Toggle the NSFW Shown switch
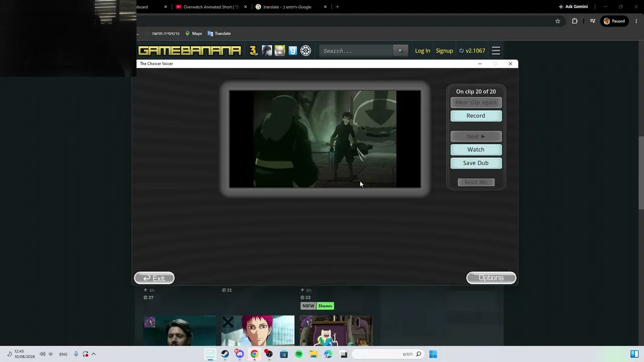644x362 pixels. pos(325,306)
